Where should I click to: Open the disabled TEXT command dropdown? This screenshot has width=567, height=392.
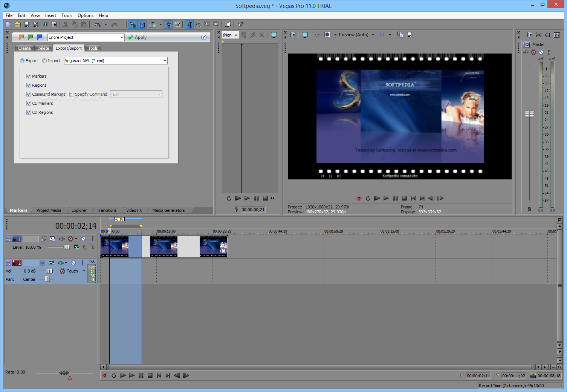point(136,94)
